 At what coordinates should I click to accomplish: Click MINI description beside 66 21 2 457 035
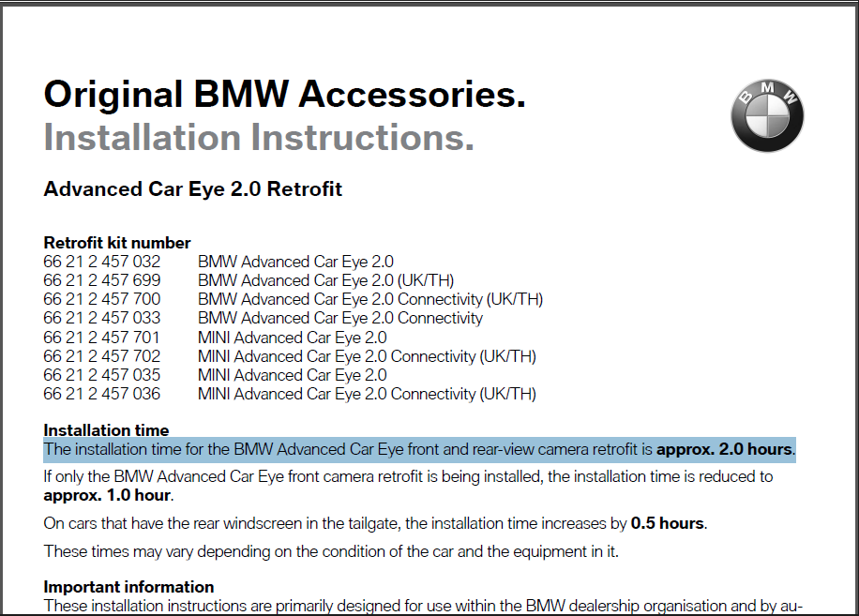pos(293,375)
